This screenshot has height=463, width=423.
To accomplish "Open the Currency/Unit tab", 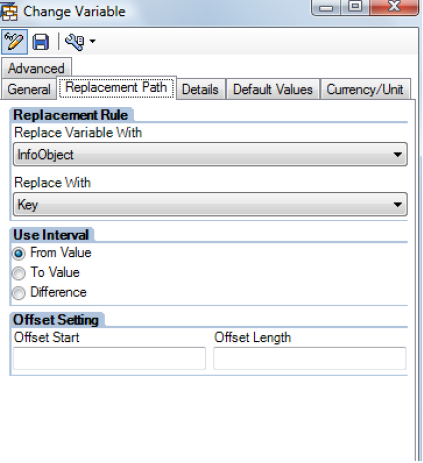I will [x=365, y=89].
